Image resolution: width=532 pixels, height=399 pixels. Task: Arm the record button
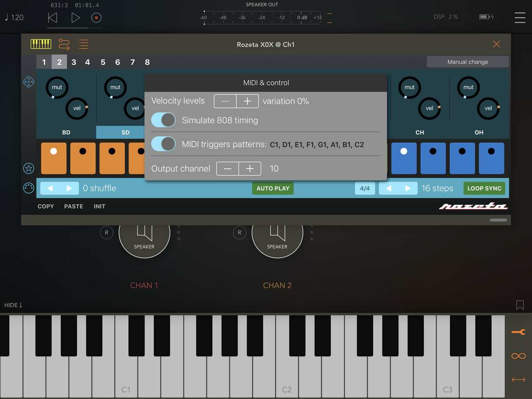[96, 18]
